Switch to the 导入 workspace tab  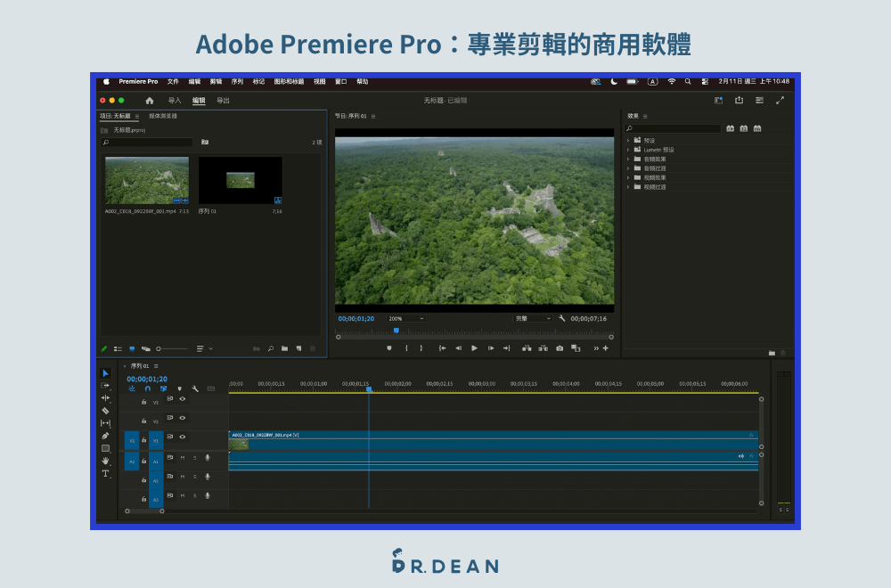[175, 101]
